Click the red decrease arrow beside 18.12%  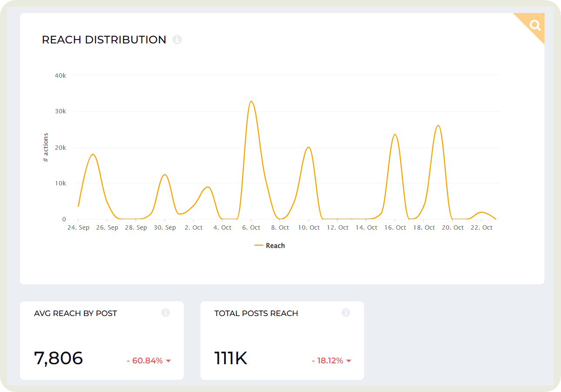pyautogui.click(x=349, y=360)
